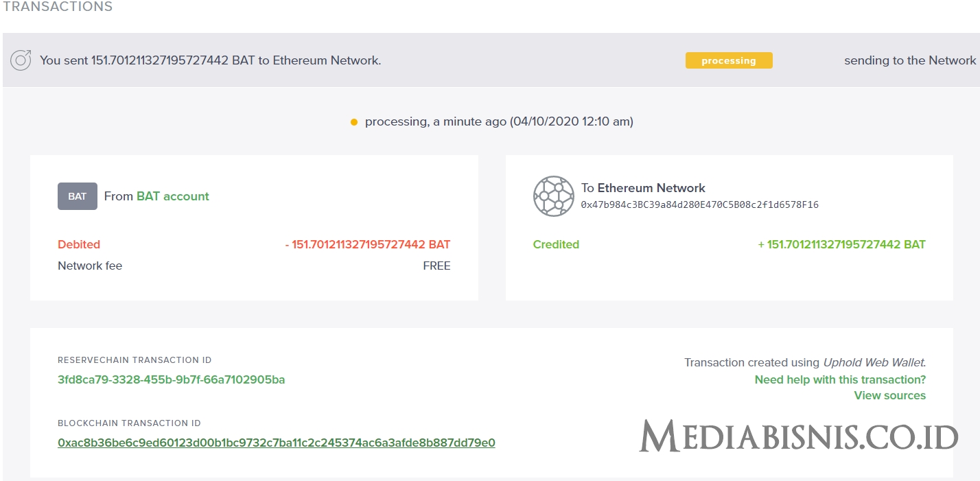
Task: Click the yellow processing status dot
Action: pyautogui.click(x=354, y=121)
